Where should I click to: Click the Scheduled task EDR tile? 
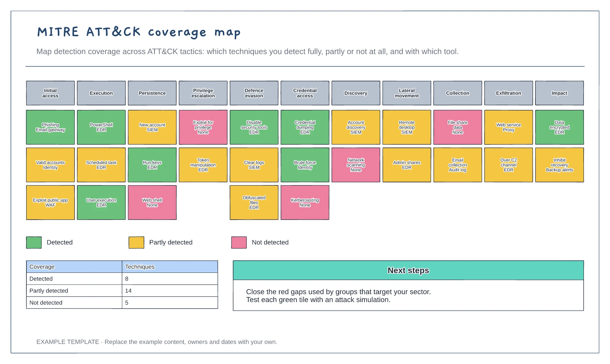[101, 165]
